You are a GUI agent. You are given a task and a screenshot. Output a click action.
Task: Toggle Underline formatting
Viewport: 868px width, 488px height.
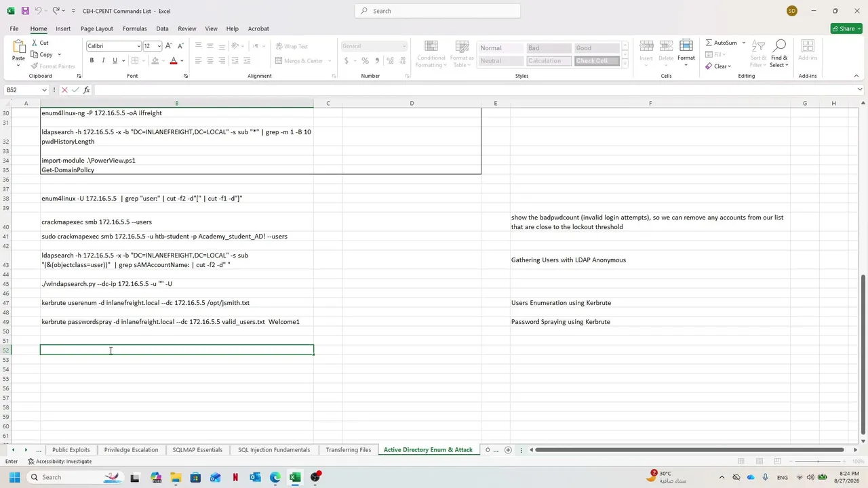click(115, 61)
